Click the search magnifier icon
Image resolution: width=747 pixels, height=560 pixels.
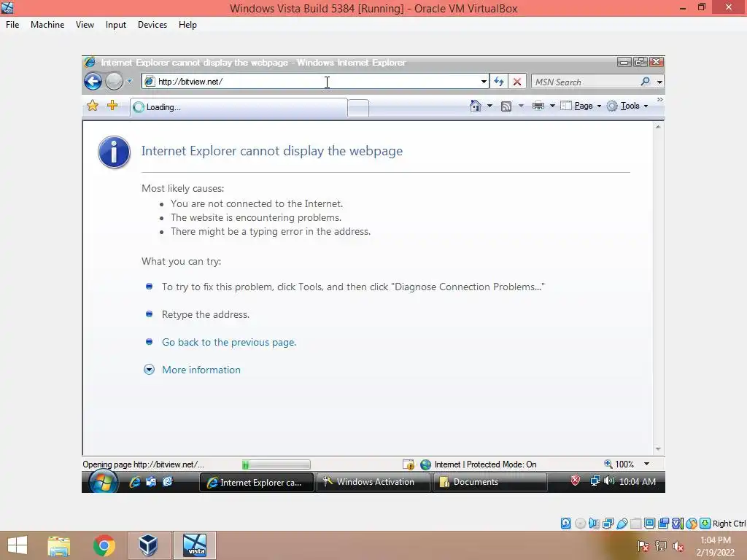point(646,82)
